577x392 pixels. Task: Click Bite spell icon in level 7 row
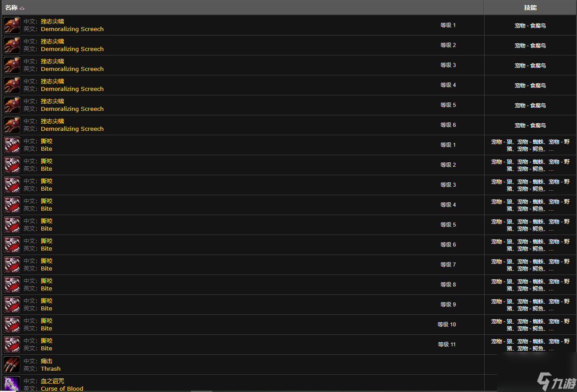pos(12,265)
